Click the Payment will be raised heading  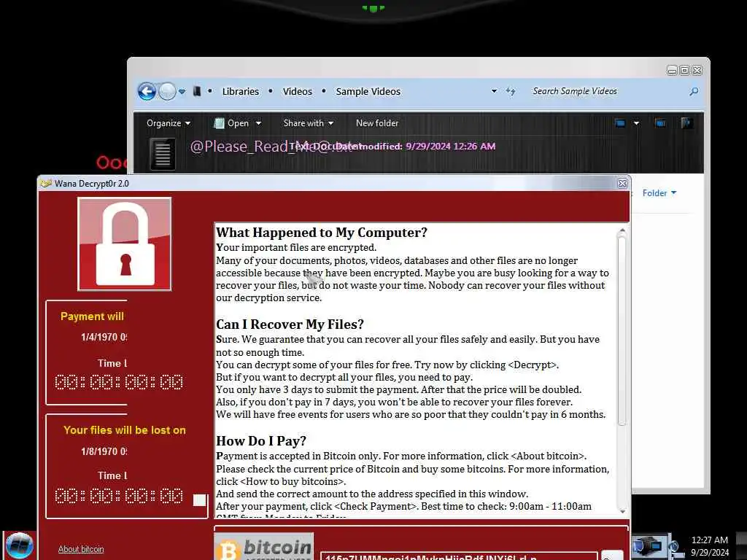pos(92,316)
